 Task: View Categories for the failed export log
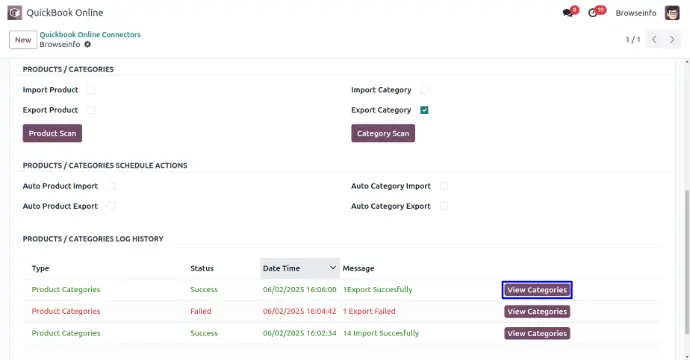[x=537, y=312]
